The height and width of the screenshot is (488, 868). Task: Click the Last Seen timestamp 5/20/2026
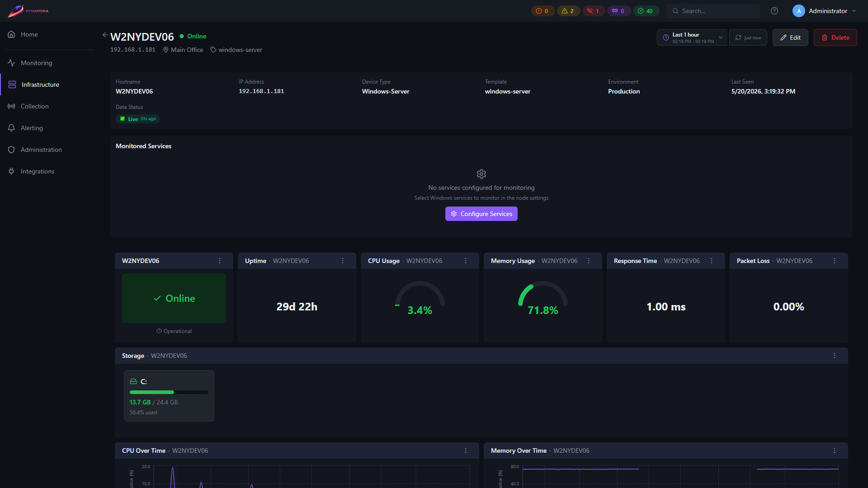pyautogui.click(x=763, y=91)
